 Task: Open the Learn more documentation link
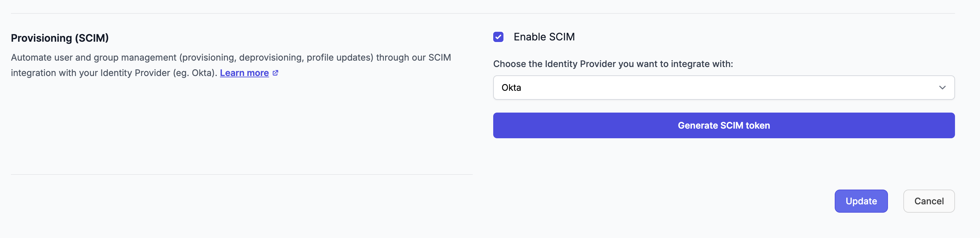click(244, 72)
